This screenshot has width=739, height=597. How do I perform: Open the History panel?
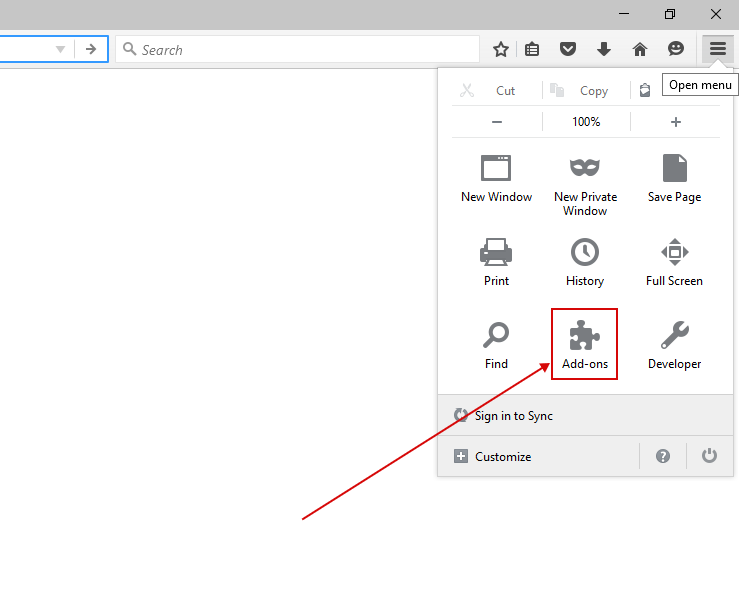coord(585,262)
